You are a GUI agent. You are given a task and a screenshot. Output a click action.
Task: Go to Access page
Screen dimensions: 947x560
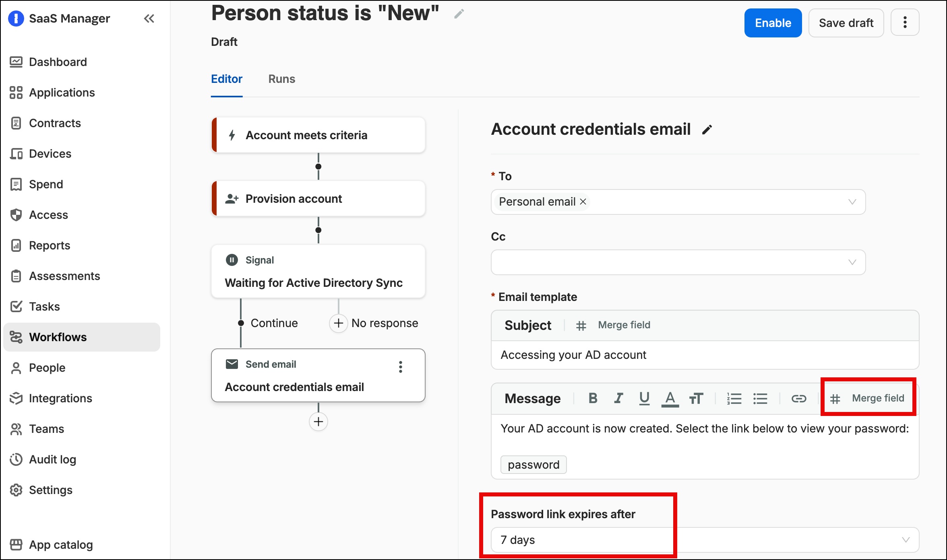click(82, 215)
